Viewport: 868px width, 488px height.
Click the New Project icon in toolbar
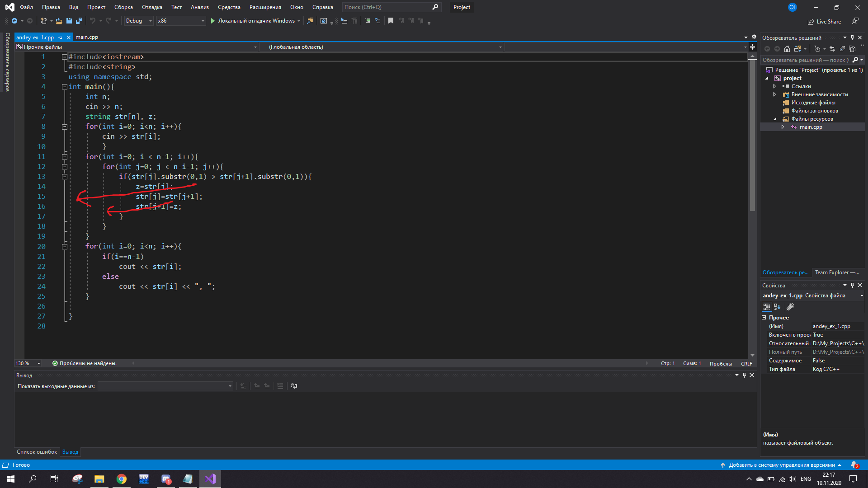43,21
